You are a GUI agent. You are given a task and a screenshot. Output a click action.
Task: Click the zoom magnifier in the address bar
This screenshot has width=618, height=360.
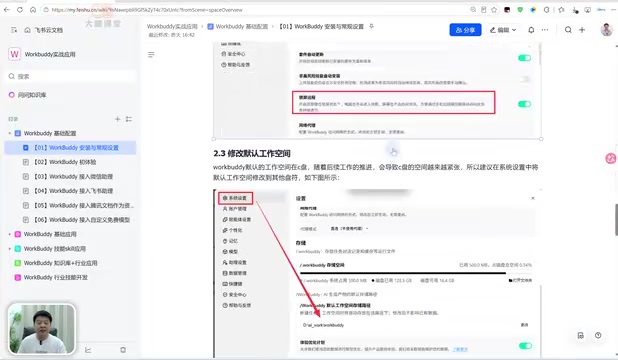[x=473, y=10]
